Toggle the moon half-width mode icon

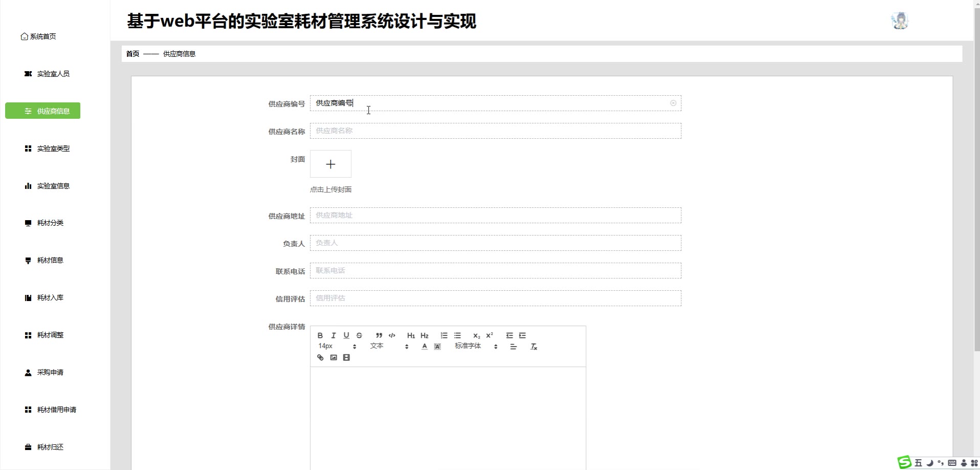(x=930, y=463)
